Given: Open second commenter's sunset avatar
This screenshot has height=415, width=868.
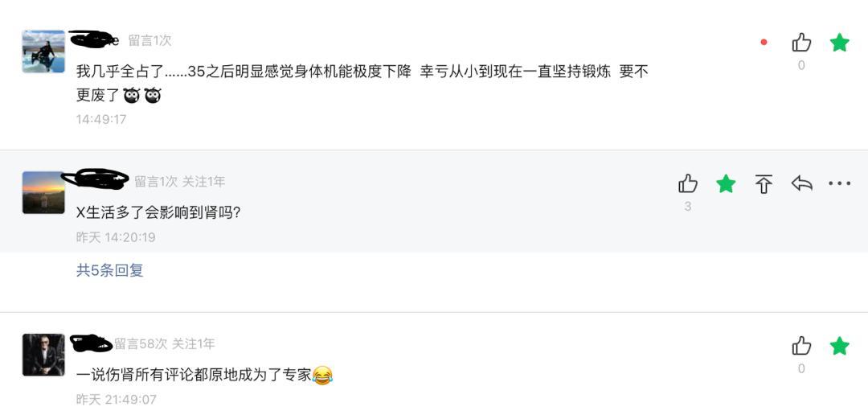Looking at the screenshot, I should pyautogui.click(x=43, y=192).
